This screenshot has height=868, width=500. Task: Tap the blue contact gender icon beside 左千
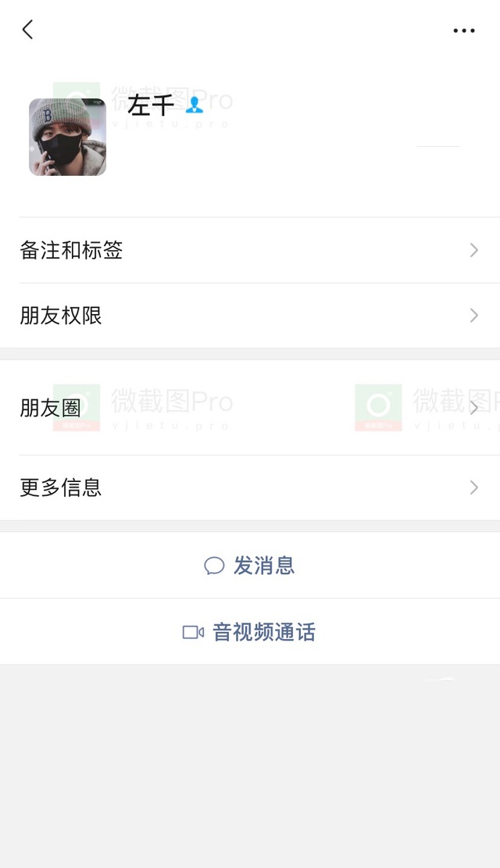[195, 105]
